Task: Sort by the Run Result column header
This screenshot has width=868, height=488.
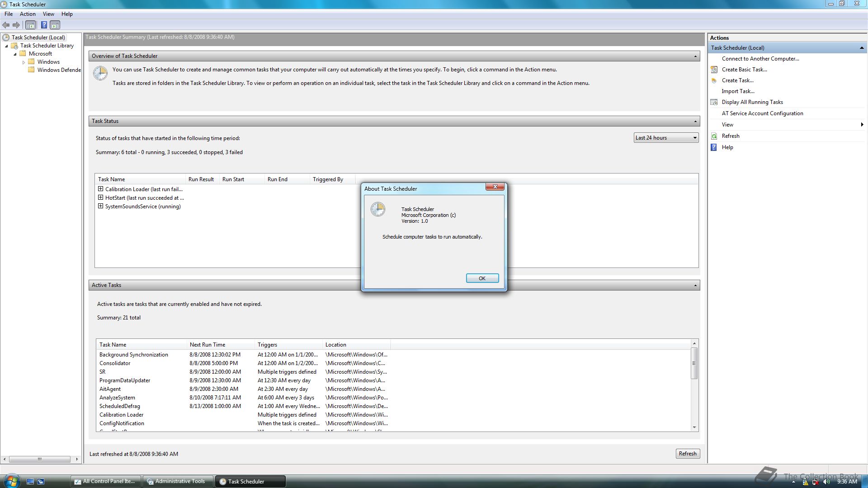Action: click(x=202, y=179)
